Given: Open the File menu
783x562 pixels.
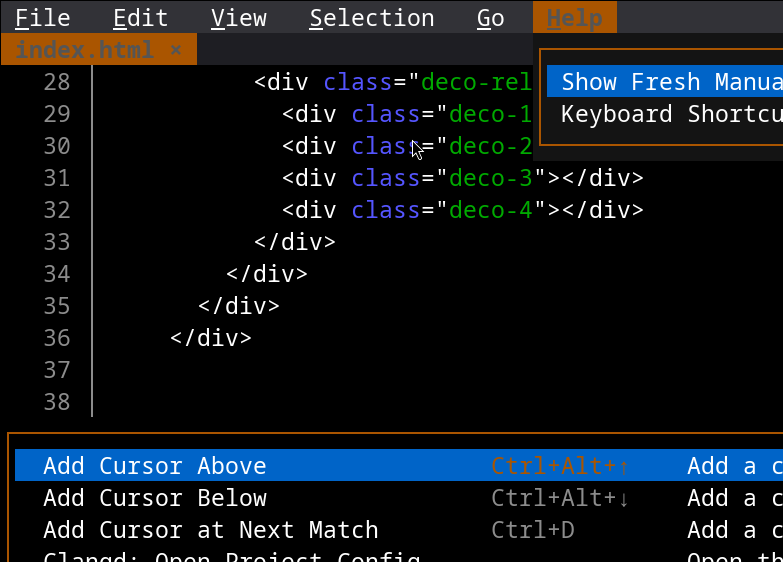Looking at the screenshot, I should point(42,18).
